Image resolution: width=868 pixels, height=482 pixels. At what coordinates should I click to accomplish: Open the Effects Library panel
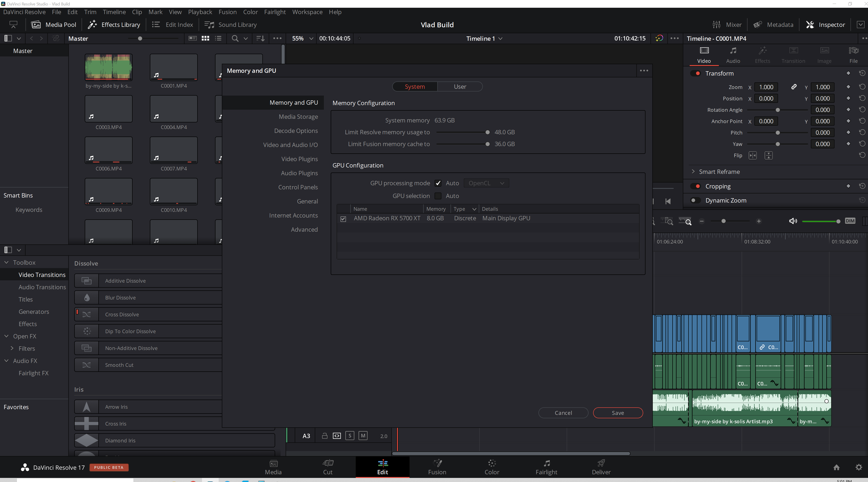point(114,25)
